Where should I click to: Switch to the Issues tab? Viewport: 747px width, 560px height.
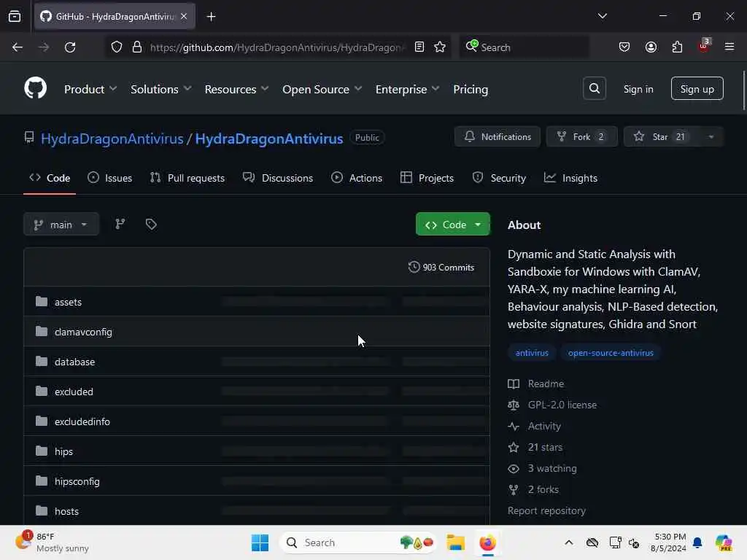click(x=110, y=178)
